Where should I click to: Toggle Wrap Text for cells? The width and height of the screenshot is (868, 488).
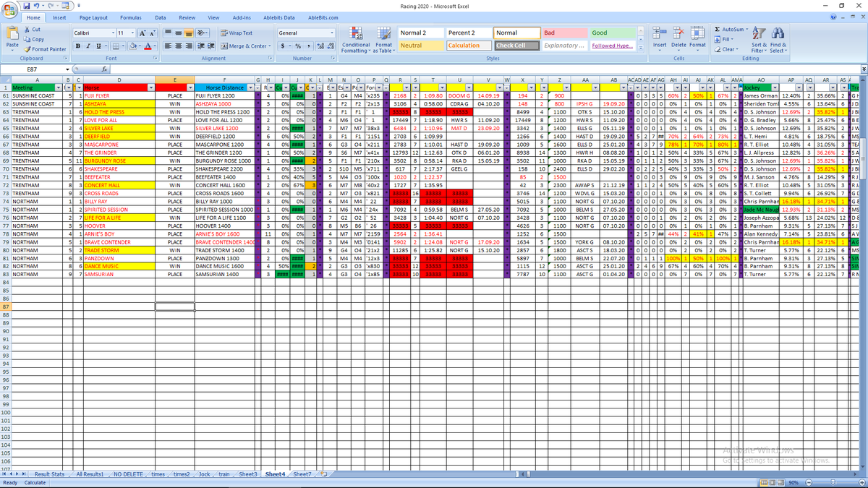pos(236,33)
